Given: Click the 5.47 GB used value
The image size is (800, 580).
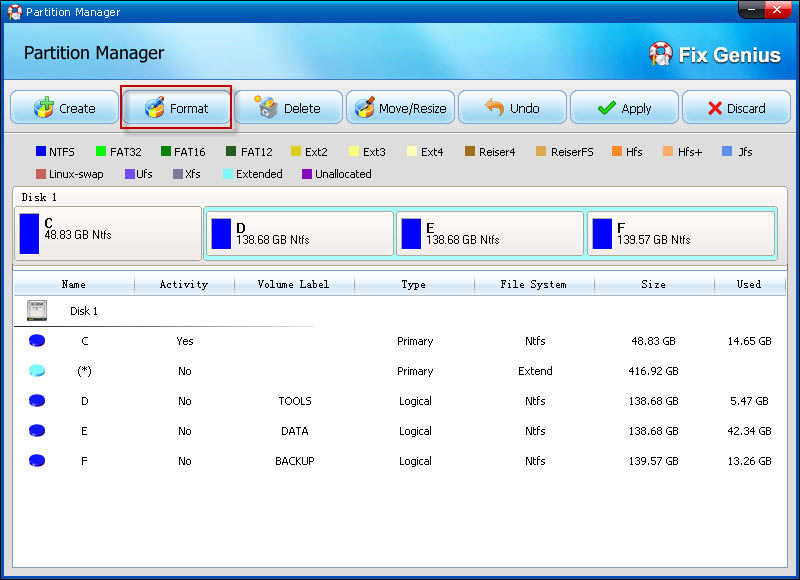Looking at the screenshot, I should (749, 401).
